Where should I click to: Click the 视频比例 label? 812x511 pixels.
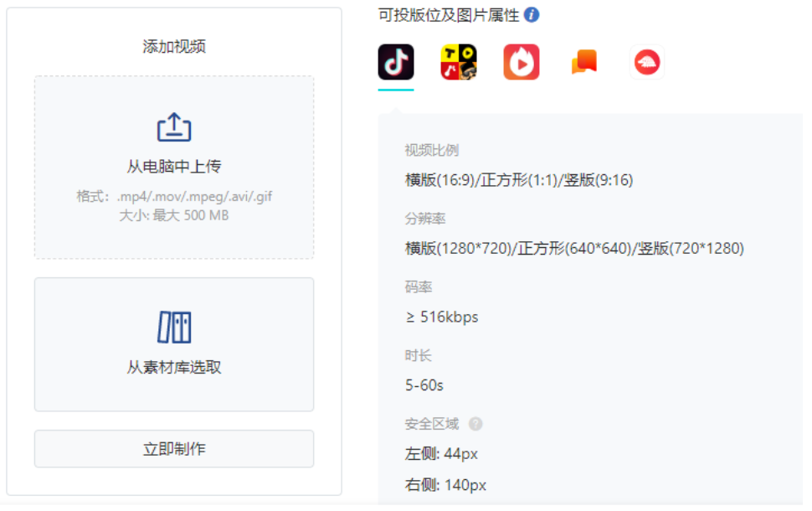(431, 150)
